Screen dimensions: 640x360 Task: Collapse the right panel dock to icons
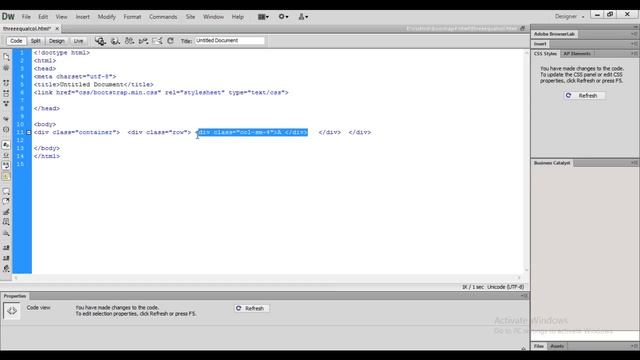(x=636, y=27)
